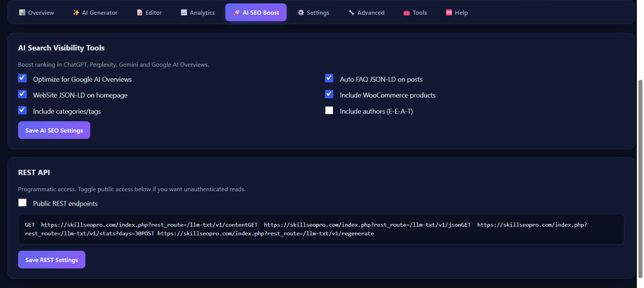Screen dimensions: 644x288
Task: Click the page vertical scrollbar thumb
Action: point(640,179)
